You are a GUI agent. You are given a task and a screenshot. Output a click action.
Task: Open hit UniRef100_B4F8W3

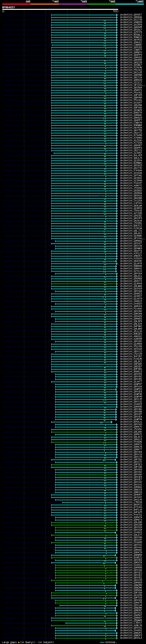[131, 326]
